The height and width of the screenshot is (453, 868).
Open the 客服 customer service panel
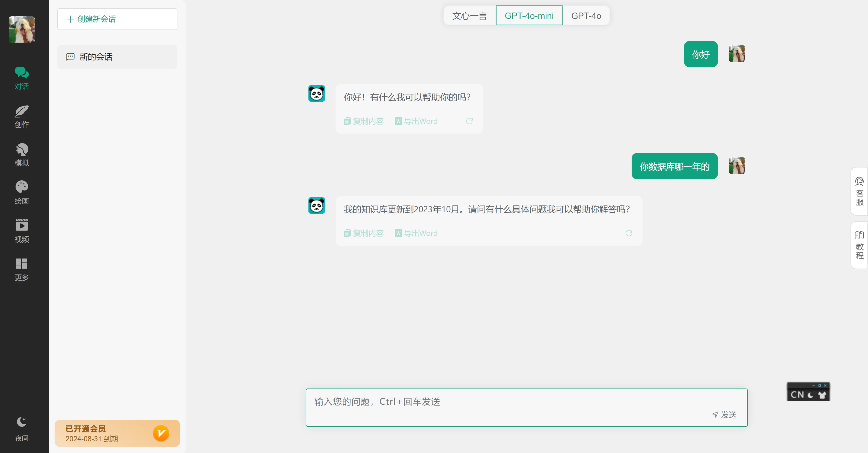coord(859,191)
